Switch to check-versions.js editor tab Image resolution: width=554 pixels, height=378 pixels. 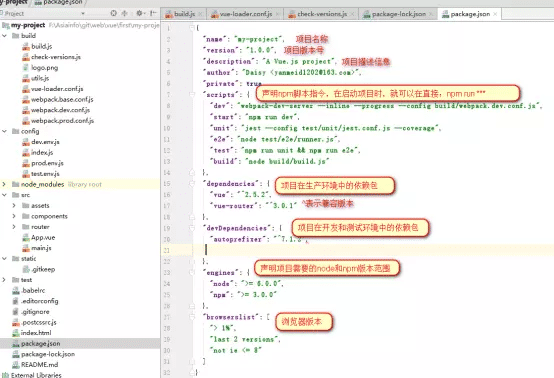(322, 14)
